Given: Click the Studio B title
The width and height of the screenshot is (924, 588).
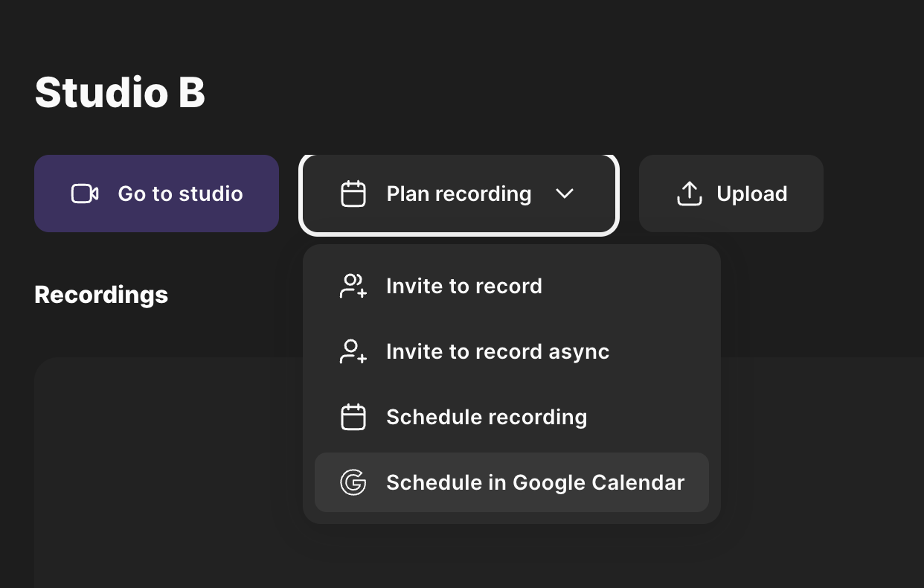Looking at the screenshot, I should 120,93.
